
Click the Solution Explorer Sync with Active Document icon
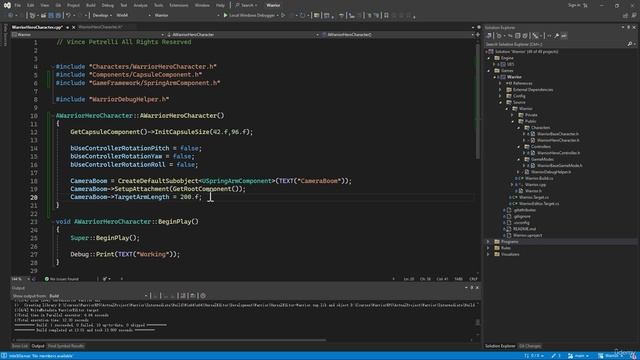510,36
